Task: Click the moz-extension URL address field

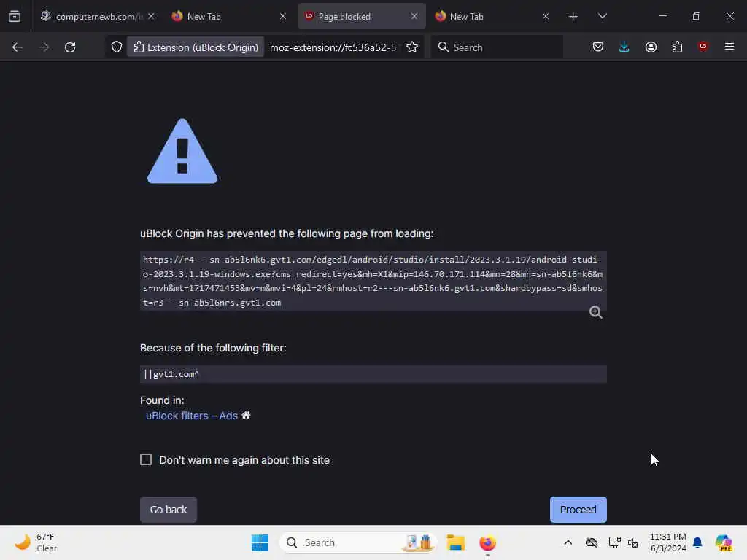Action: tap(333, 47)
